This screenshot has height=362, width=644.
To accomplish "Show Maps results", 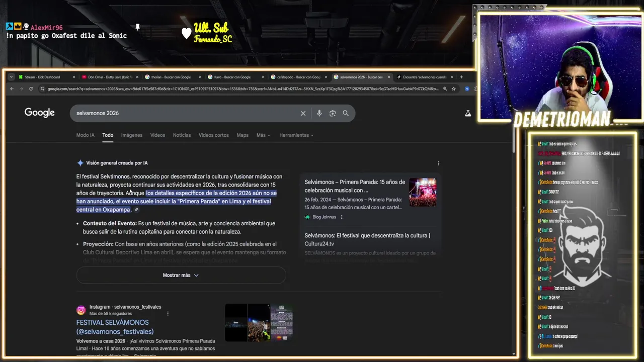I will pos(243,135).
